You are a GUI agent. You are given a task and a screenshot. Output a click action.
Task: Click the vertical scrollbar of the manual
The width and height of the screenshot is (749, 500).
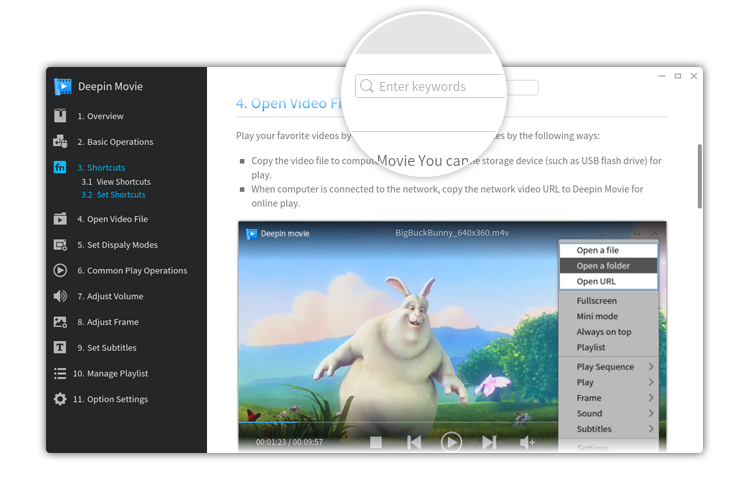pyautogui.click(x=699, y=176)
